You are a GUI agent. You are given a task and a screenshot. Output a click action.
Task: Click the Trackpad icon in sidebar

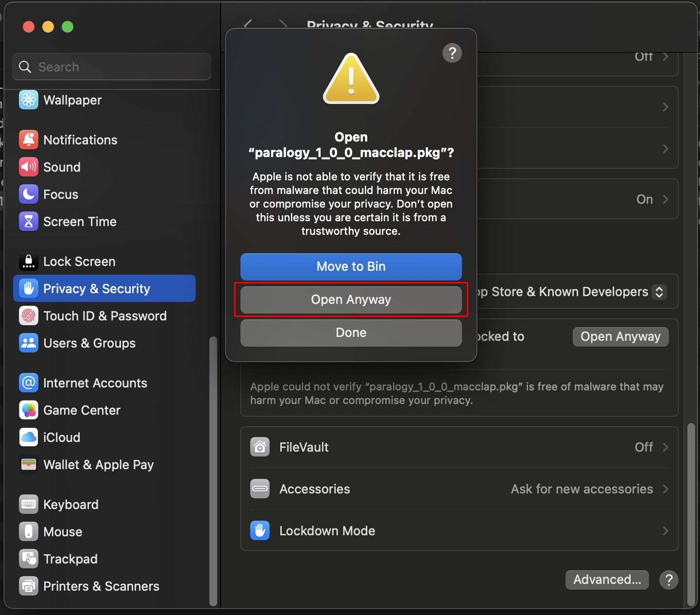coord(29,559)
